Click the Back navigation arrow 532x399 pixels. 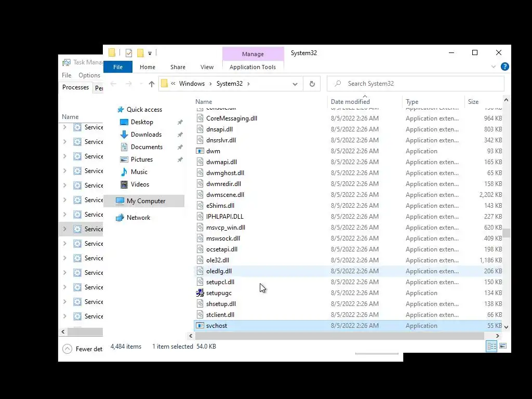tap(113, 84)
